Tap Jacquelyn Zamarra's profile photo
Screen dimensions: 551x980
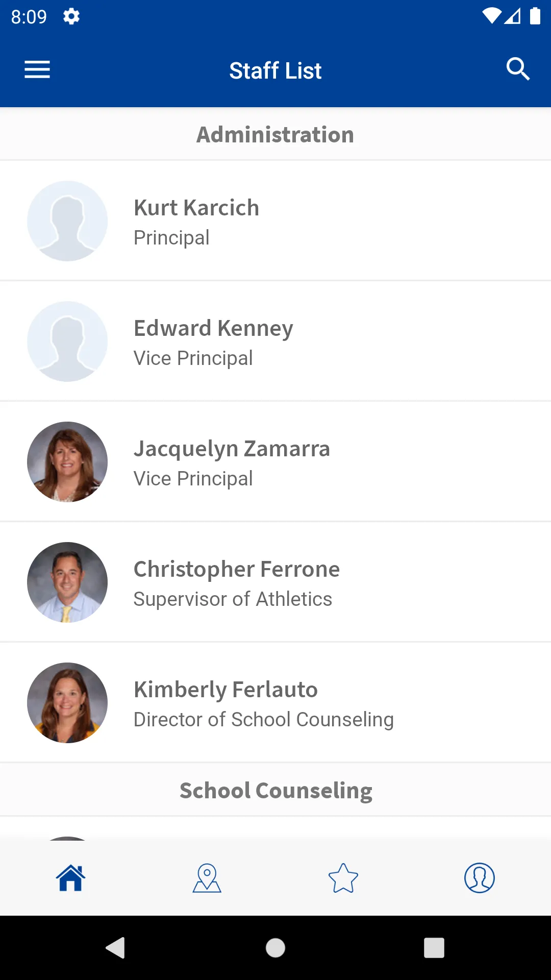pos(67,461)
